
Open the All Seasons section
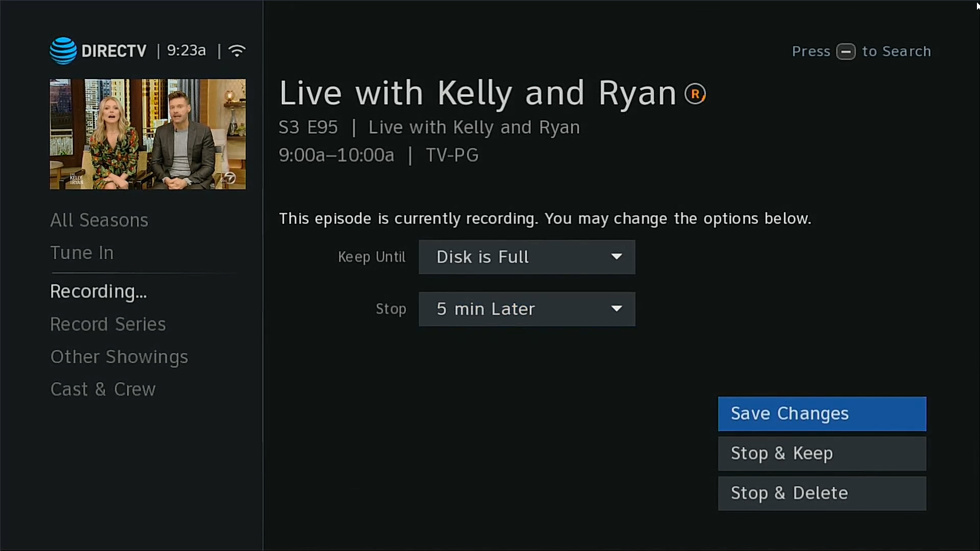[x=99, y=220]
